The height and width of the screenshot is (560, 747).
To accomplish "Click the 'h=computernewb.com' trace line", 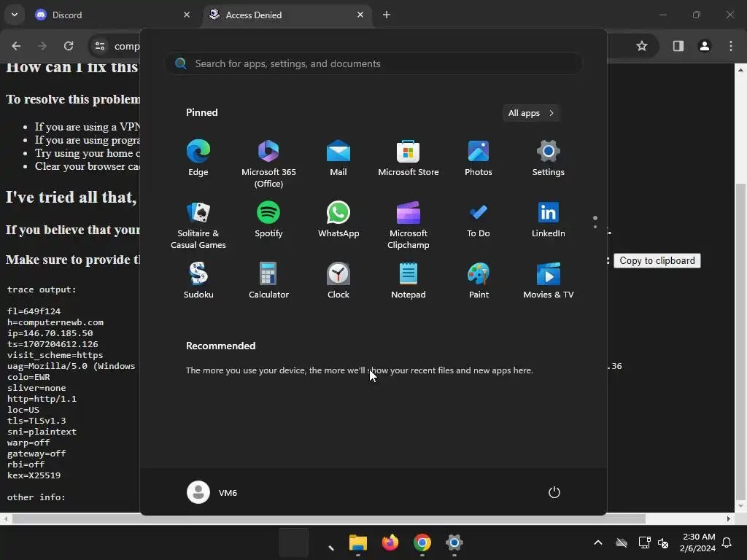I will pyautogui.click(x=55, y=322).
